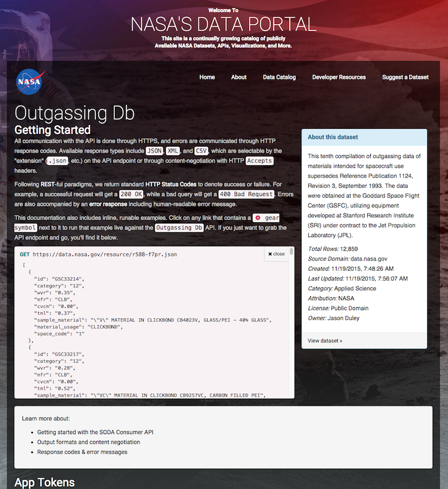Click the .json extension tag
This screenshot has width=448, height=489.
[57, 161]
